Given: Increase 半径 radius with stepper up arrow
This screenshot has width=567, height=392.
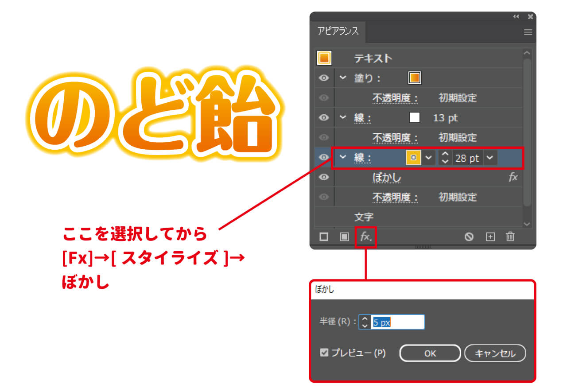Looking at the screenshot, I should click(365, 318).
